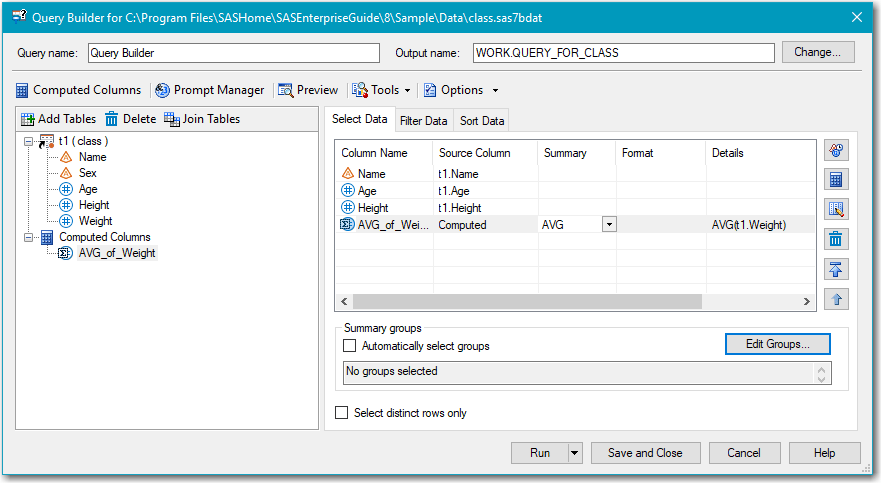Click Join Tables in left panel toolbar
Viewport: 881px width, 483px height.
(x=202, y=119)
